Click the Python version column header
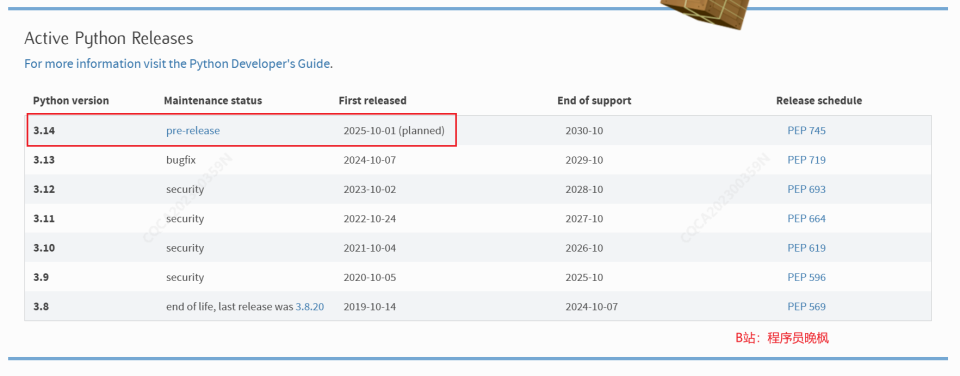 pyautogui.click(x=71, y=100)
